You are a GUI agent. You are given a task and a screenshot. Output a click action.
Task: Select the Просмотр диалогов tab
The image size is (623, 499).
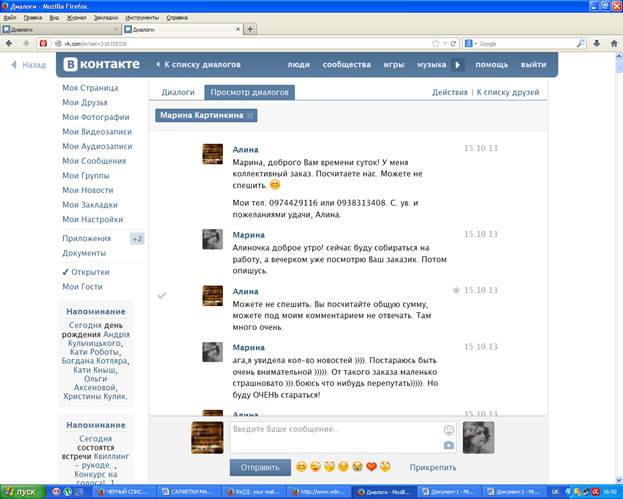tap(250, 92)
